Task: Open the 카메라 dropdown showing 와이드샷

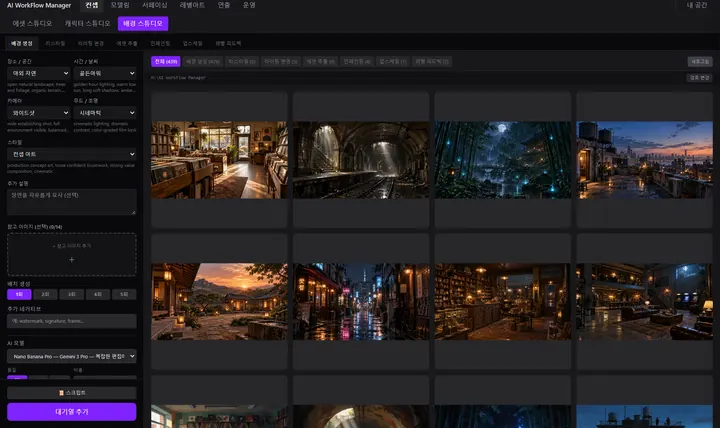Action: click(x=39, y=113)
